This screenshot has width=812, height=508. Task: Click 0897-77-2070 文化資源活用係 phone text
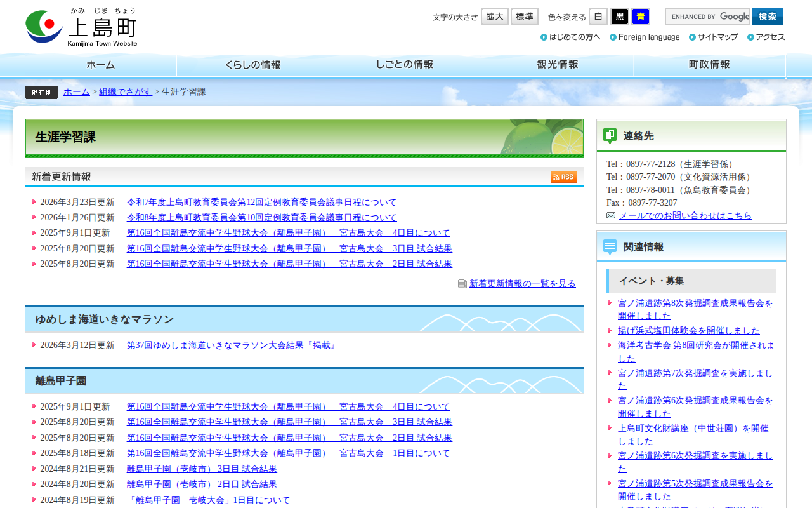click(x=681, y=177)
